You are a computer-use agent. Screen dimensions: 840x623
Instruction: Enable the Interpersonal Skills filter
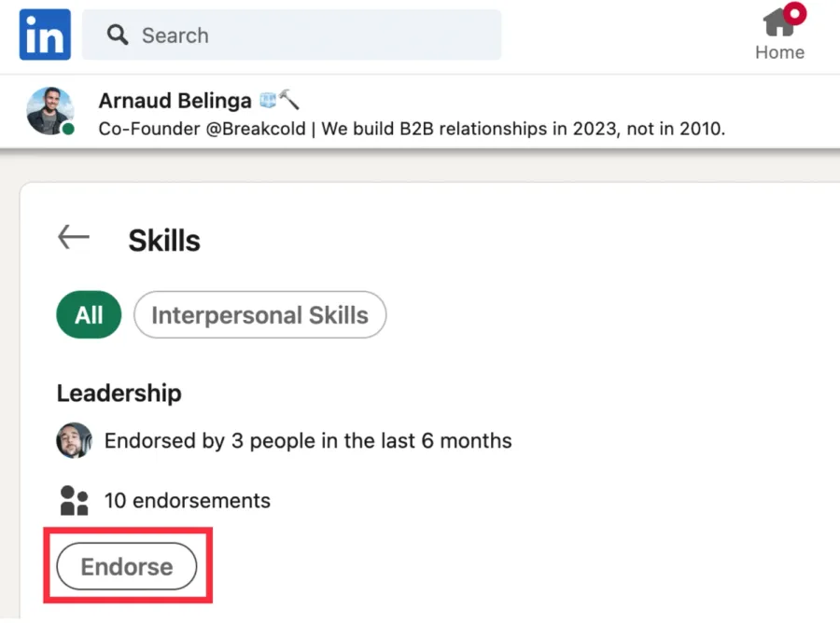259,314
